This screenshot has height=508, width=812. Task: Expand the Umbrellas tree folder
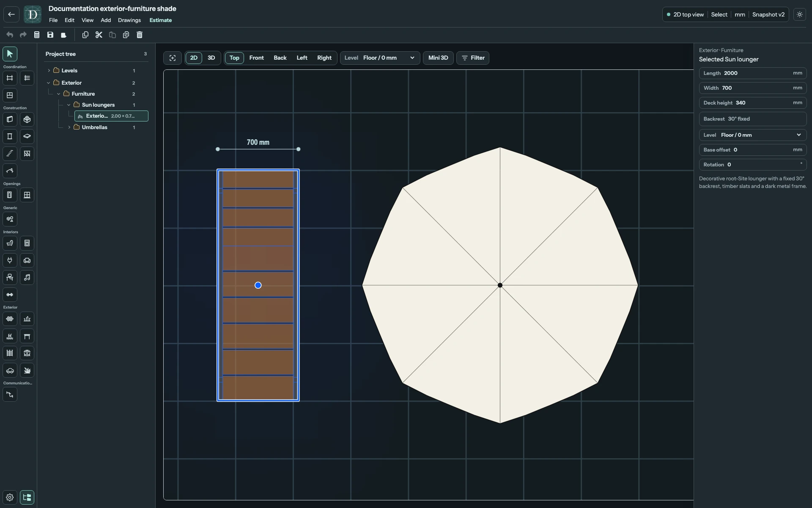69,127
